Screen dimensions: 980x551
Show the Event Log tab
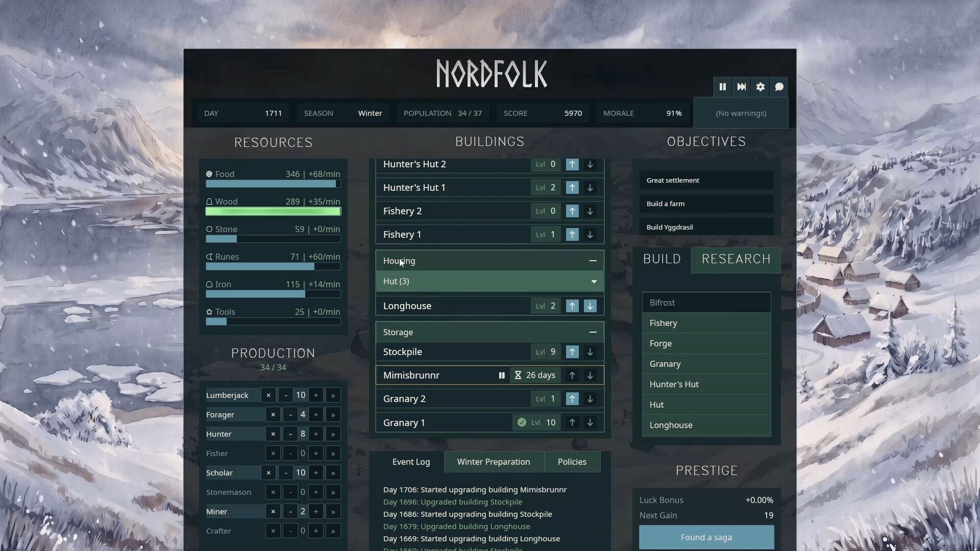[x=411, y=462]
